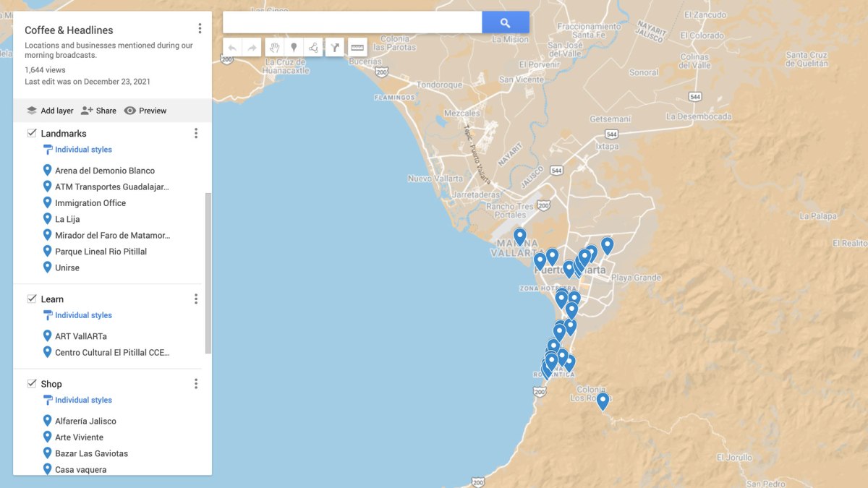Uncheck the Landmarks layer checkbox
The height and width of the screenshot is (488, 868).
32,133
